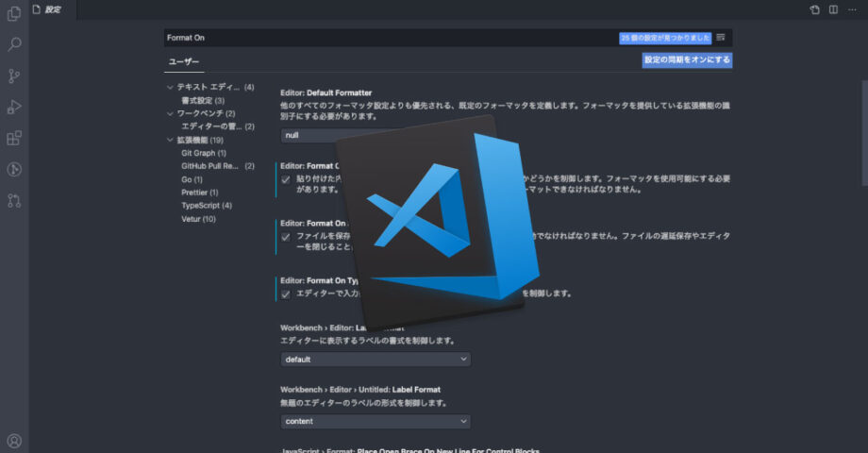Click the 設定の同期をオンにする button
This screenshot has width=868, height=453.
pos(687,59)
